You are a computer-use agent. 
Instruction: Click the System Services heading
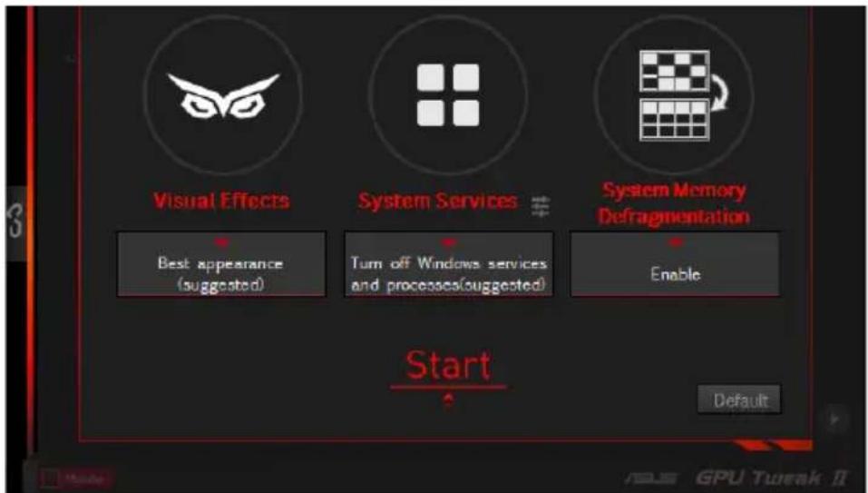(437, 201)
